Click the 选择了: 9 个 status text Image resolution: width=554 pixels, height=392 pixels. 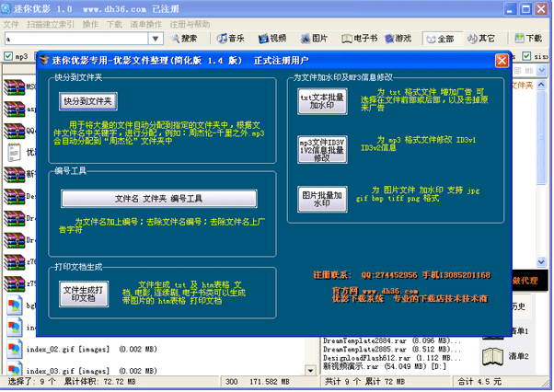[32, 382]
